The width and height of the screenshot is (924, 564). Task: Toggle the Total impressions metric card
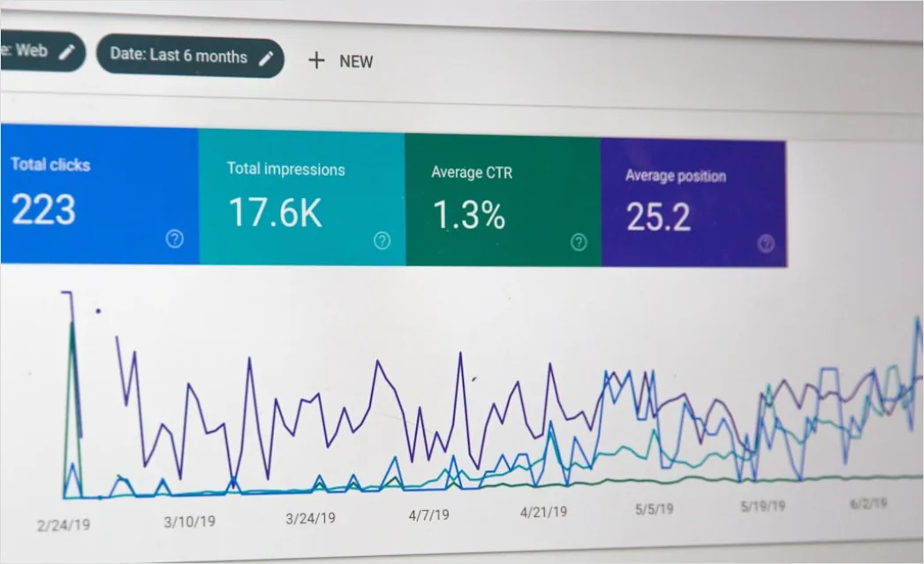302,198
